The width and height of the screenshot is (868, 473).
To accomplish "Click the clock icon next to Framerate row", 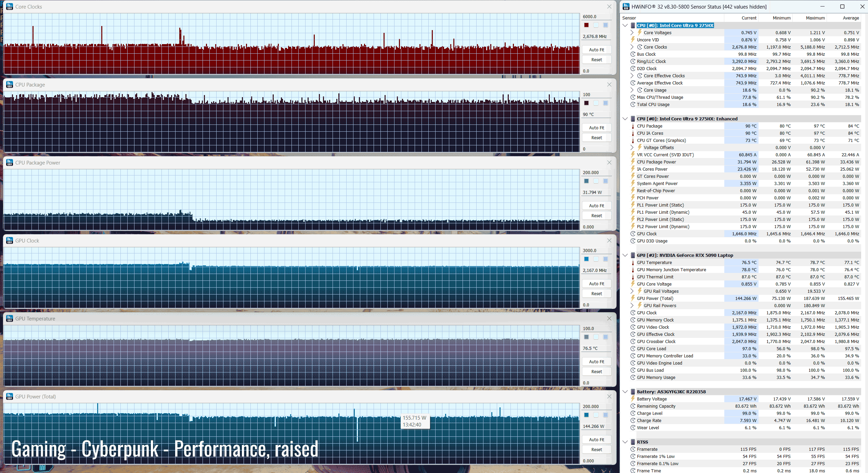I will (633, 449).
